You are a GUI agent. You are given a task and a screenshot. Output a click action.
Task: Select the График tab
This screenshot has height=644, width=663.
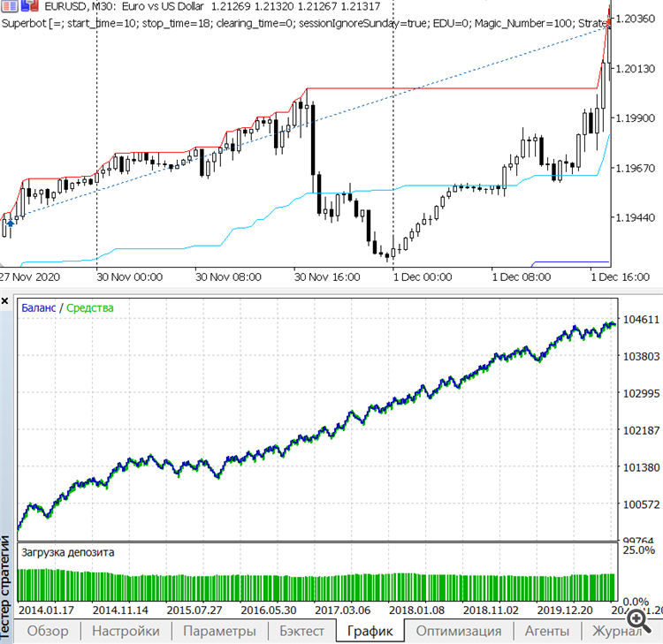pos(370,631)
